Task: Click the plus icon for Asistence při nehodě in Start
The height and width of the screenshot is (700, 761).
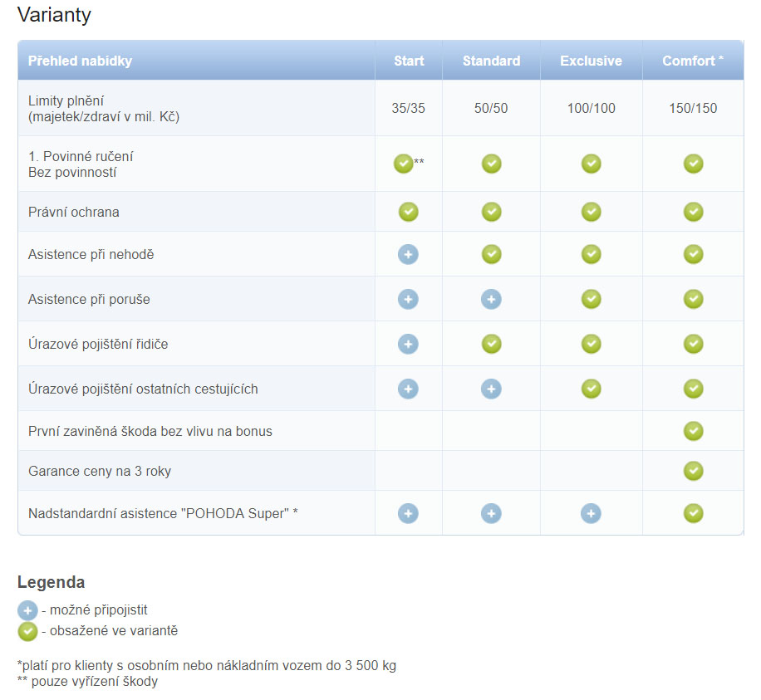Action: pos(408,254)
